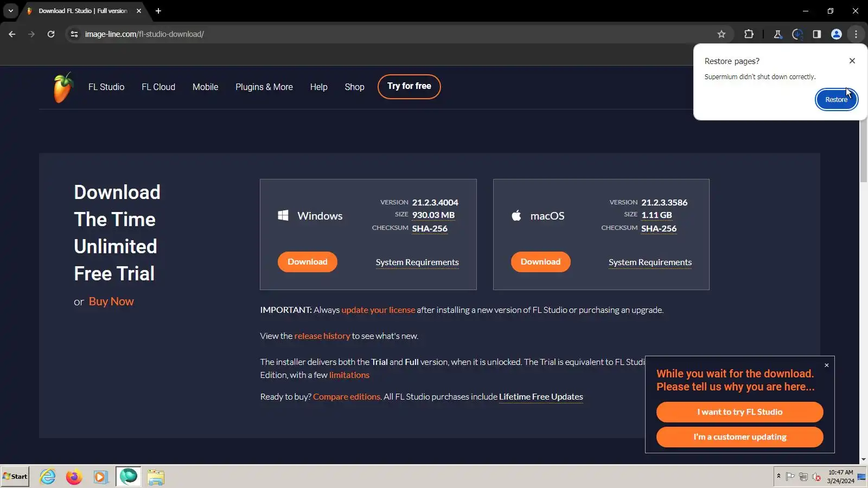Click Lifetime Free Updates link
868x488 pixels.
[541, 397]
